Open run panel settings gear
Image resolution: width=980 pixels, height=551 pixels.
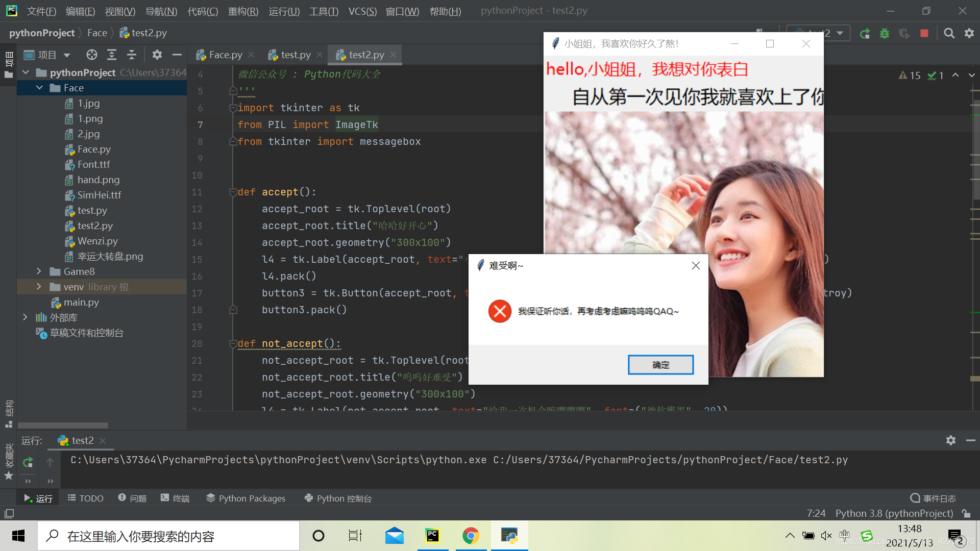click(950, 440)
